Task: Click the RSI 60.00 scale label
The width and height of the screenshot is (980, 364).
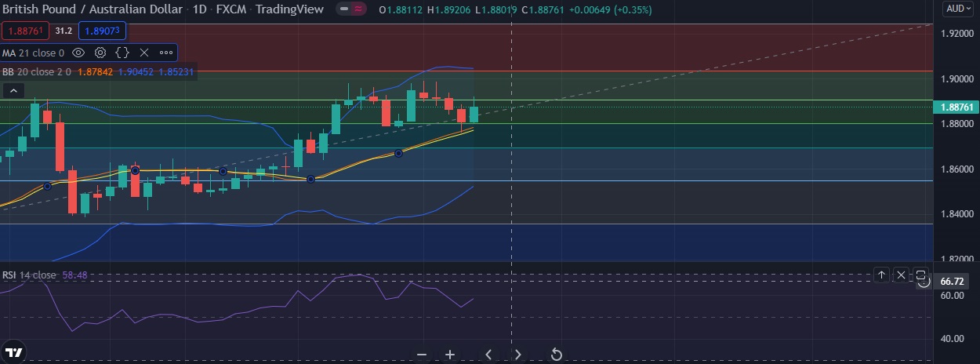Action: pos(952,296)
